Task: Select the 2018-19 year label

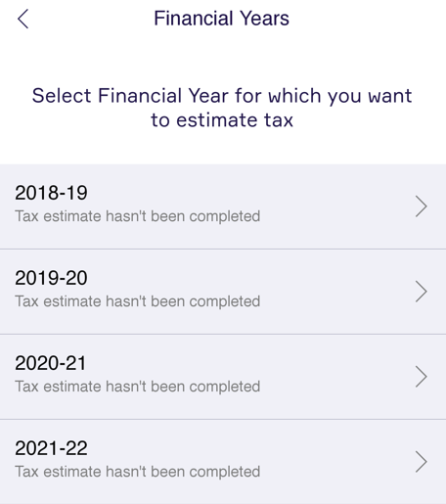Action: tap(51, 193)
